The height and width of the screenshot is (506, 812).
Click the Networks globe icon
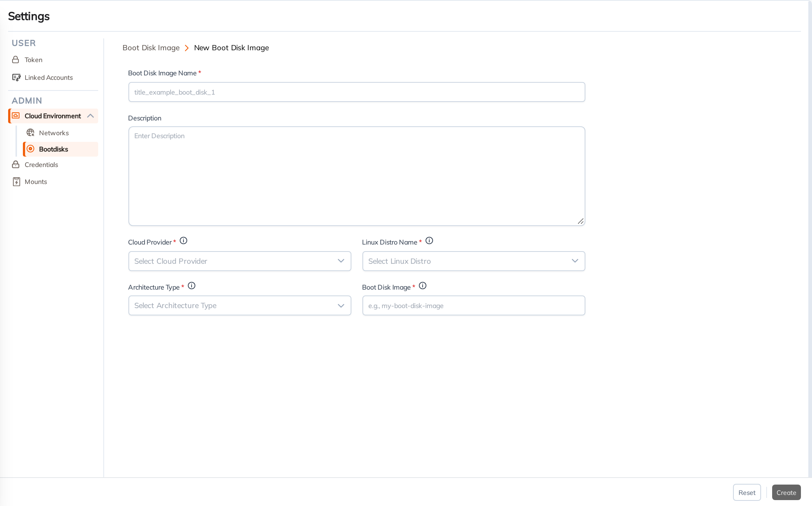[x=31, y=133]
